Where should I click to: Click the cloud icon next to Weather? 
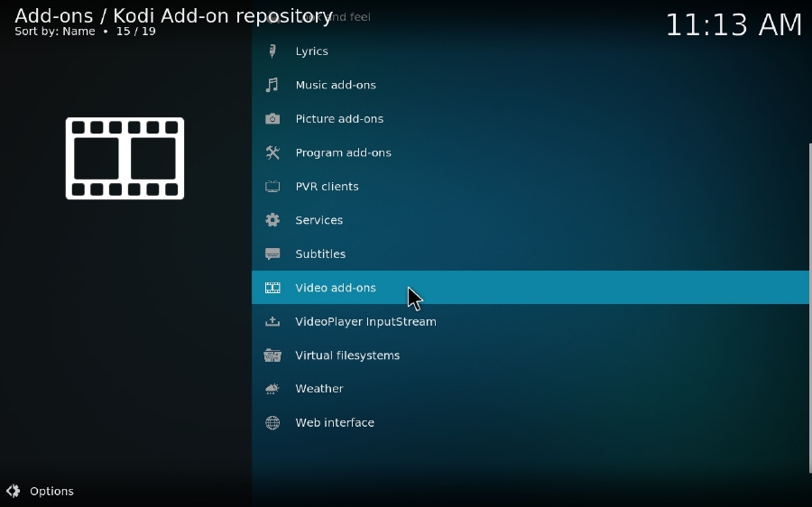[x=272, y=389]
